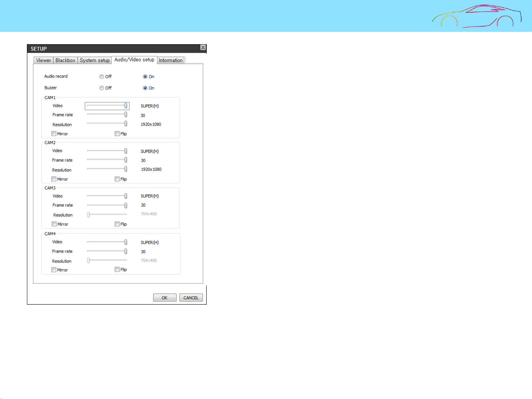
Task: Click the CAM1 frame rate value 30
Action: pos(143,115)
